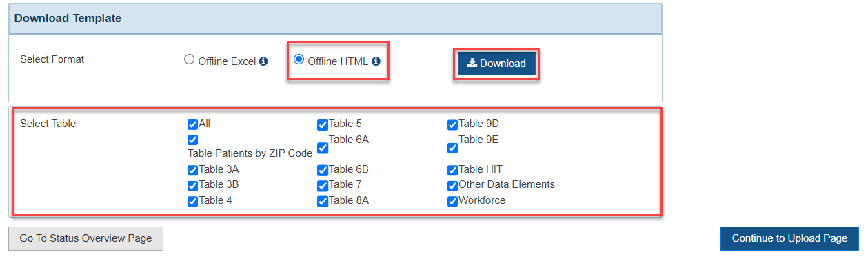Uncheck the Table 9E checkbox
Image resolution: width=868 pixels, height=259 pixels.
point(452,148)
